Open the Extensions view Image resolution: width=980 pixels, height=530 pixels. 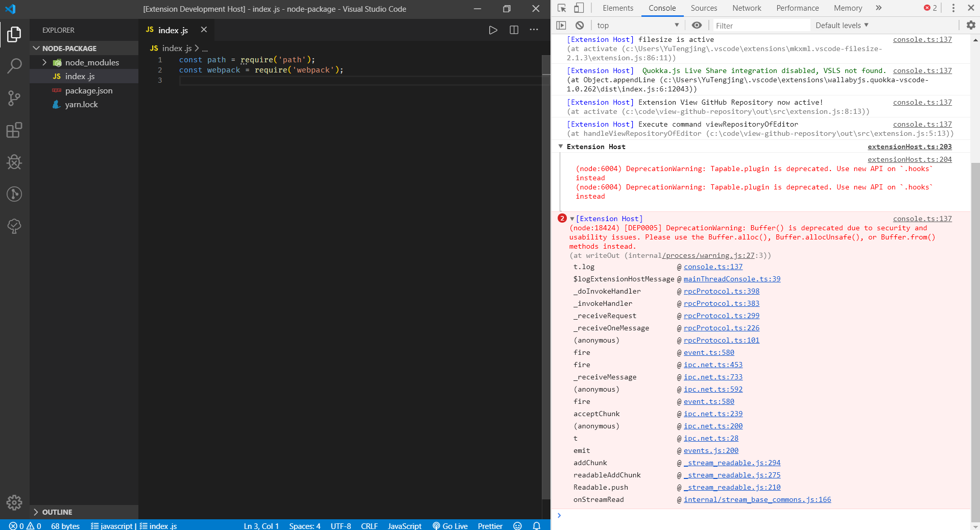click(14, 130)
